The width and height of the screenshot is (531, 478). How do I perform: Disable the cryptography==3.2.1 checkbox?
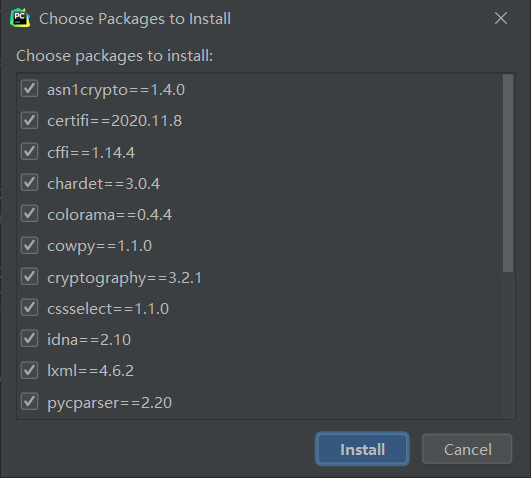(29, 276)
